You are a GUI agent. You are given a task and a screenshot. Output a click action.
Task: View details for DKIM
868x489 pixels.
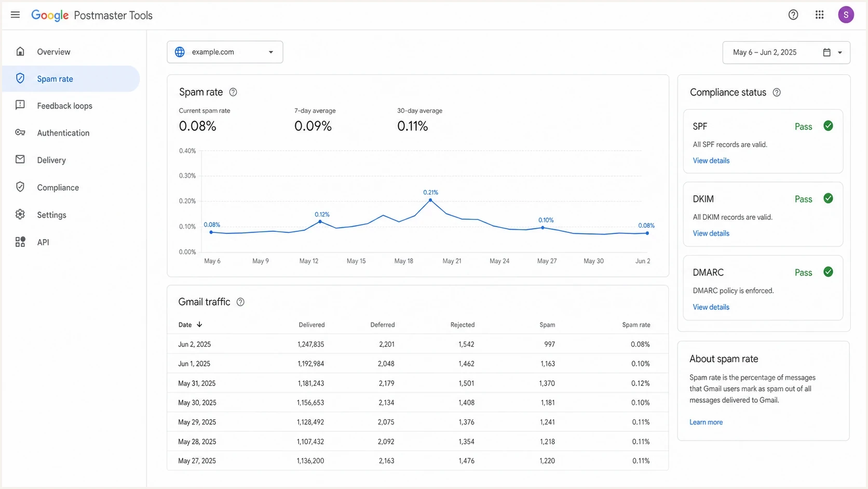click(x=711, y=233)
